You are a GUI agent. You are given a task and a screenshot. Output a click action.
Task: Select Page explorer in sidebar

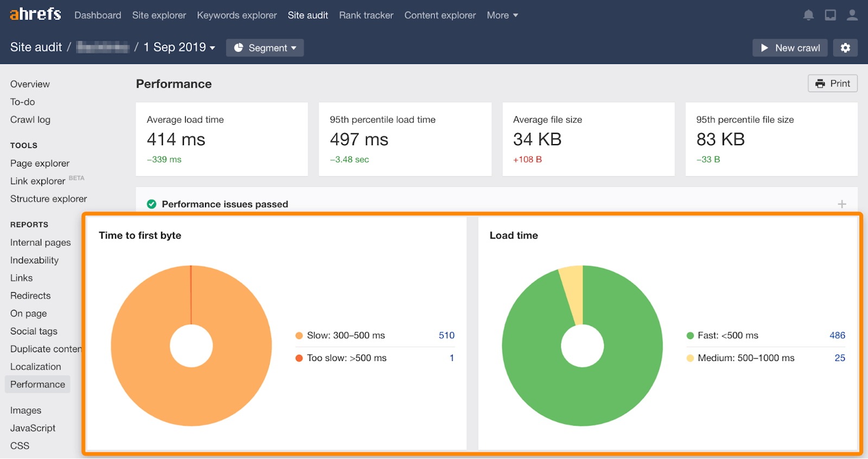pos(40,163)
